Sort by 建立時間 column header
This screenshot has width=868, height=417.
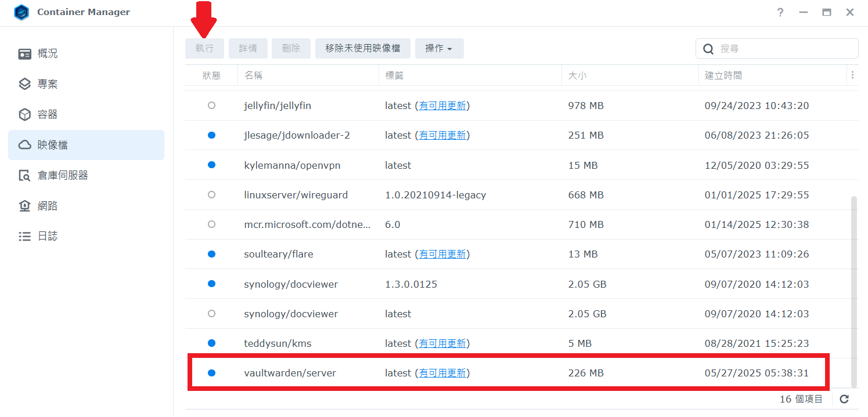click(773, 75)
